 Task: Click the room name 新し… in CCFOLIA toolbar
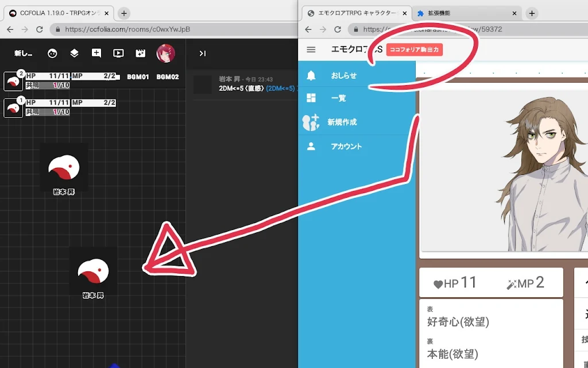pos(23,53)
